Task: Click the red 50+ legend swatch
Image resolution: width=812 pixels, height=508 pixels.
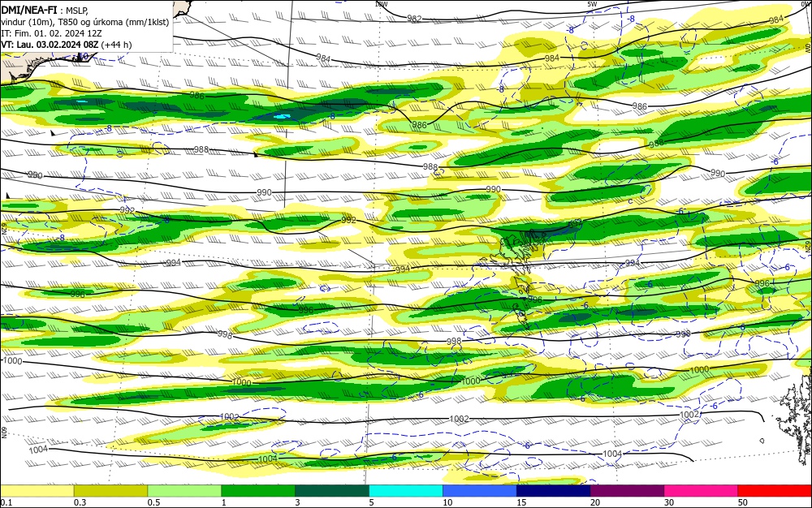Action: click(775, 491)
